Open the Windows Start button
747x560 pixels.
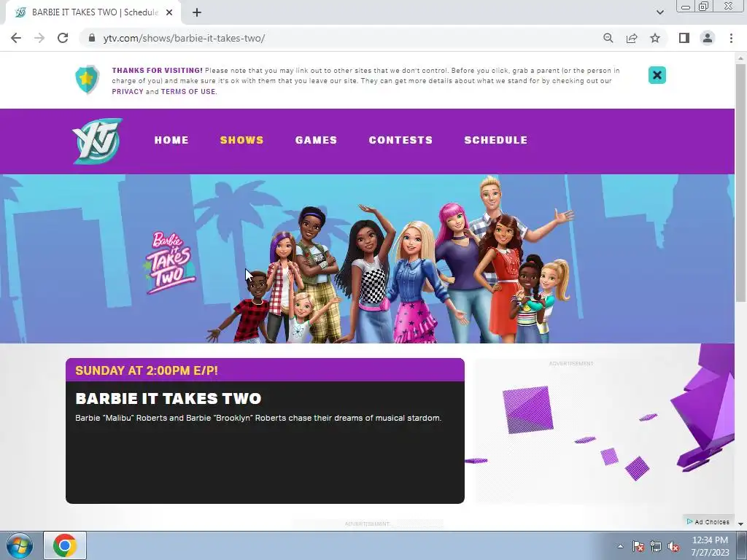point(19,545)
